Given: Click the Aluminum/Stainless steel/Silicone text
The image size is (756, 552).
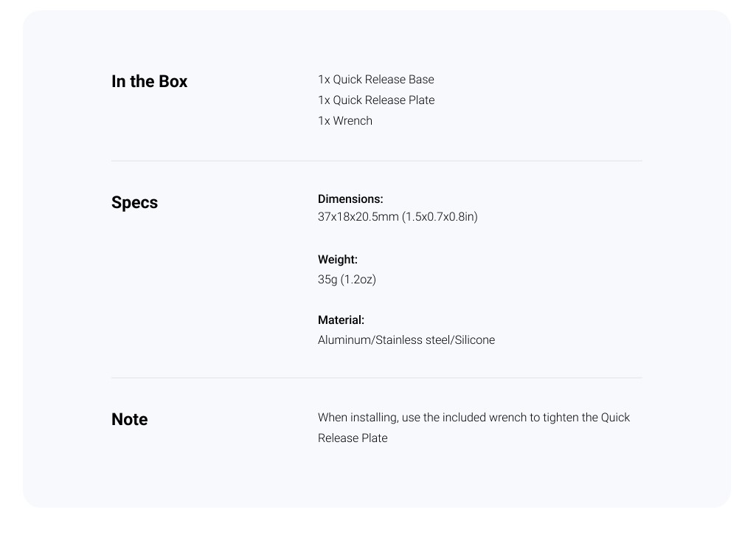Looking at the screenshot, I should click(406, 340).
